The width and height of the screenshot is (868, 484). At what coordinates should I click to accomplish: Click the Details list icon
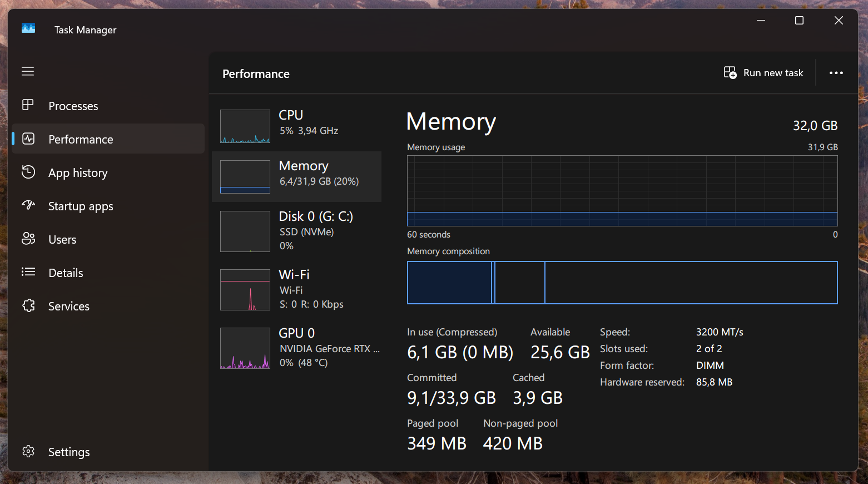pos(28,272)
